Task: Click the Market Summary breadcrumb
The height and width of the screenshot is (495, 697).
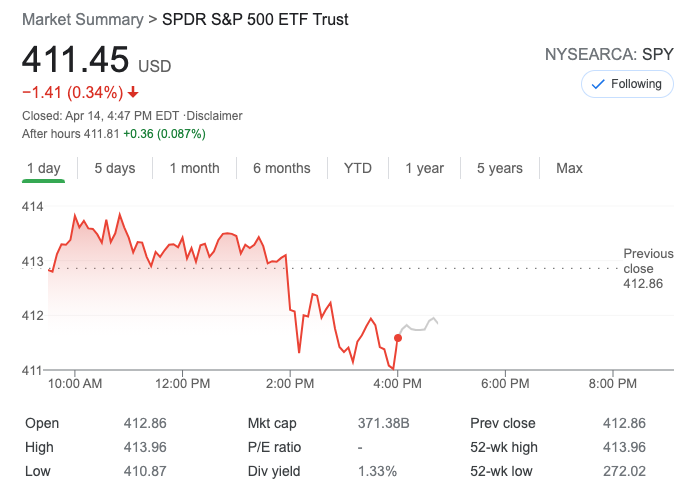Action: coord(79,19)
